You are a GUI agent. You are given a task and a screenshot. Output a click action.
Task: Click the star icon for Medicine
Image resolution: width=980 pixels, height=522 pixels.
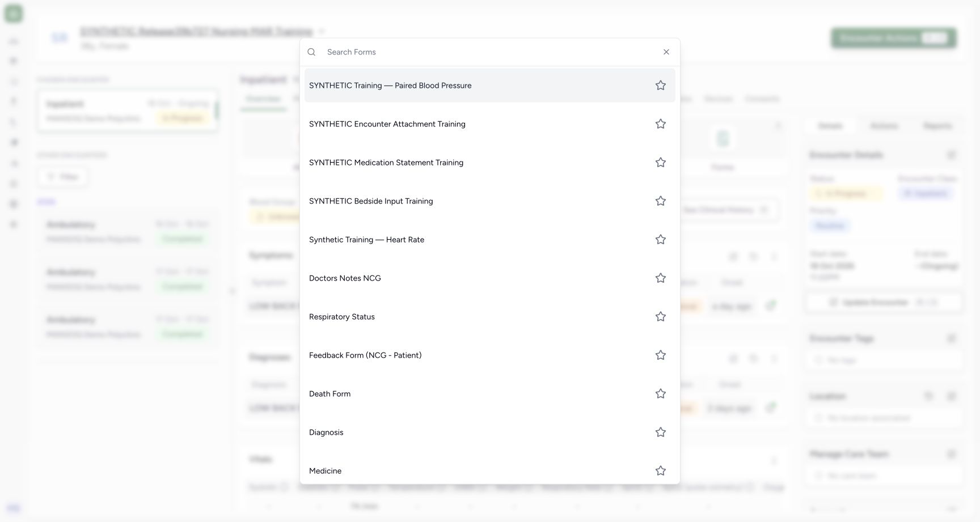(661, 471)
